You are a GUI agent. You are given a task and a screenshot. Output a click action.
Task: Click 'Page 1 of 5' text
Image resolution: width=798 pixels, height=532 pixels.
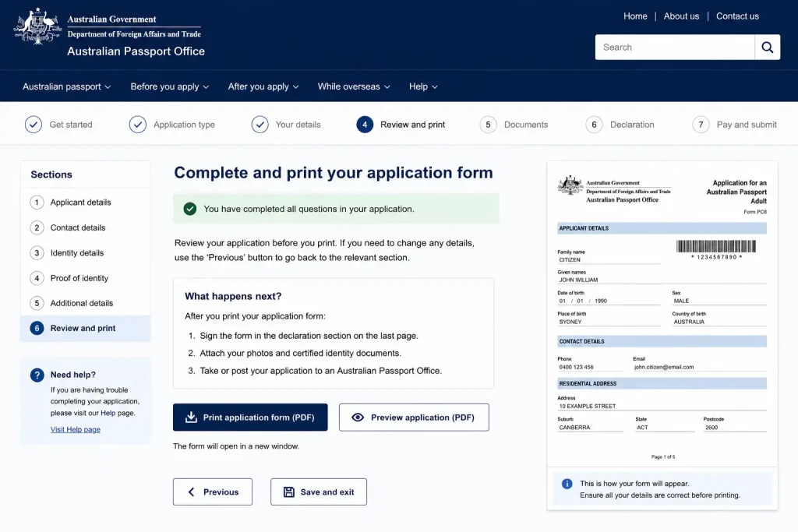click(663, 457)
